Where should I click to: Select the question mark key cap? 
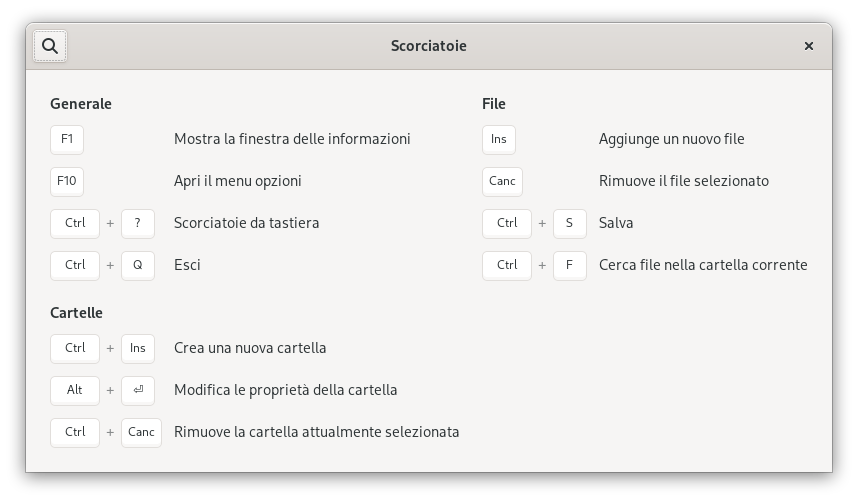coord(138,223)
